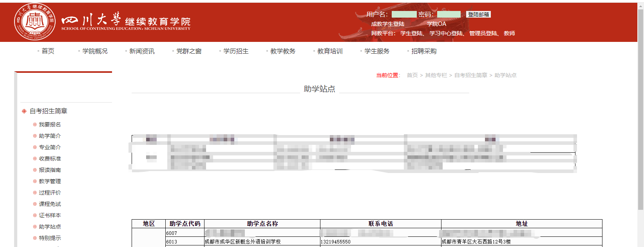The image size is (644, 247).
Task: Click 其他专栏 in the breadcrumb
Action: pos(436,75)
